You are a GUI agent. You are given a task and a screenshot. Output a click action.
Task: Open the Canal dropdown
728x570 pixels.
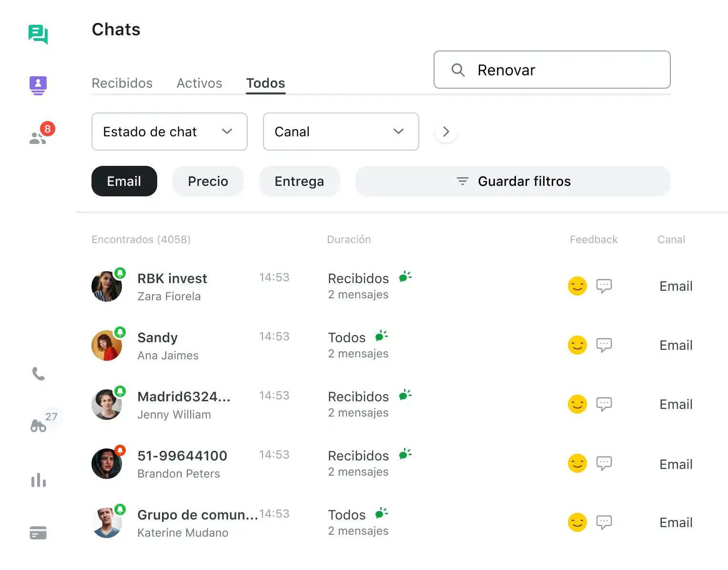pos(341,132)
